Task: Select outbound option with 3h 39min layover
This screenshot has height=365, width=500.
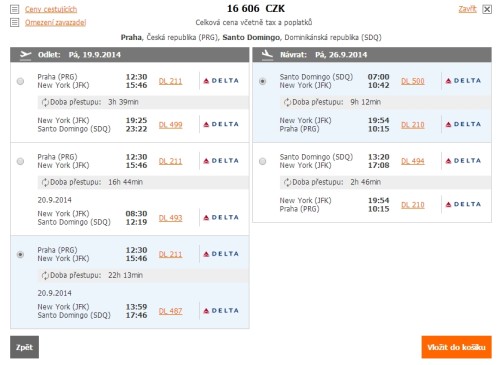Action: 20,81
